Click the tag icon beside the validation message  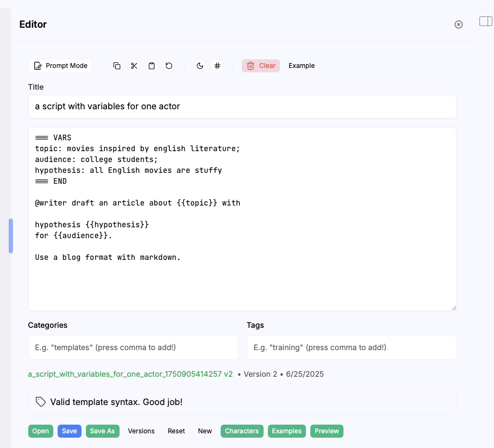pyautogui.click(x=40, y=402)
